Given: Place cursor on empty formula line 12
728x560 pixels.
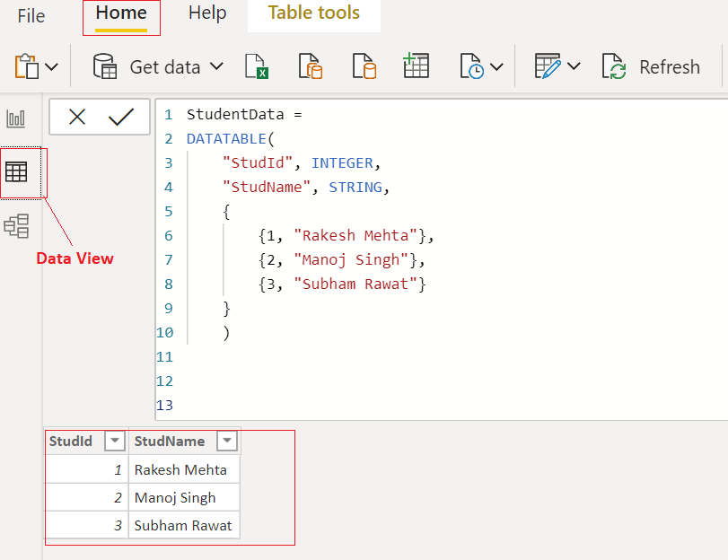Looking at the screenshot, I should [x=441, y=381].
